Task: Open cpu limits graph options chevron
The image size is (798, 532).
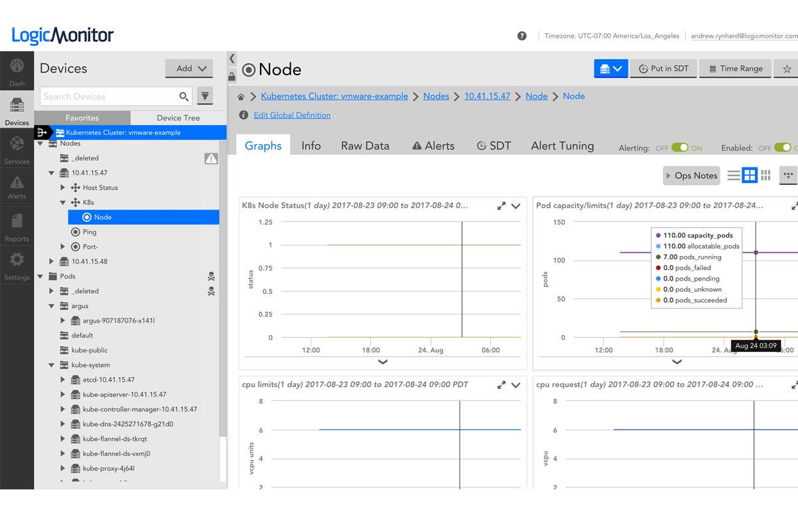Action: 515,384
